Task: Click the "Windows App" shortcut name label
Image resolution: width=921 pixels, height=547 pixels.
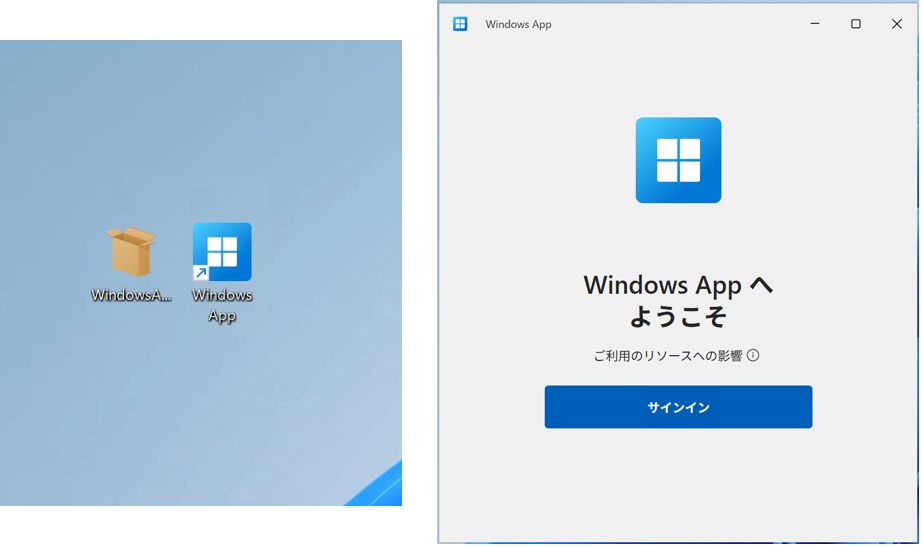Action: coord(222,305)
